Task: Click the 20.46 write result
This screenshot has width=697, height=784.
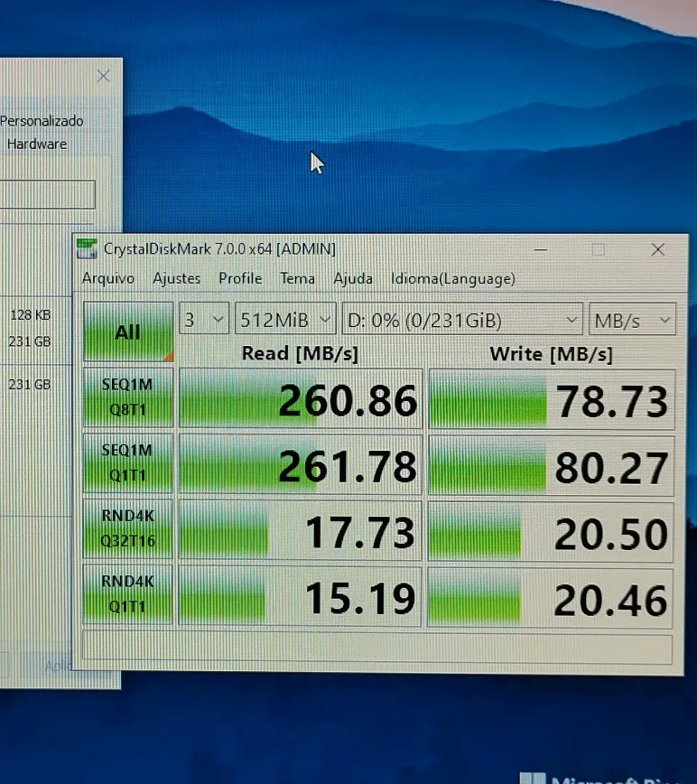Action: click(x=550, y=599)
